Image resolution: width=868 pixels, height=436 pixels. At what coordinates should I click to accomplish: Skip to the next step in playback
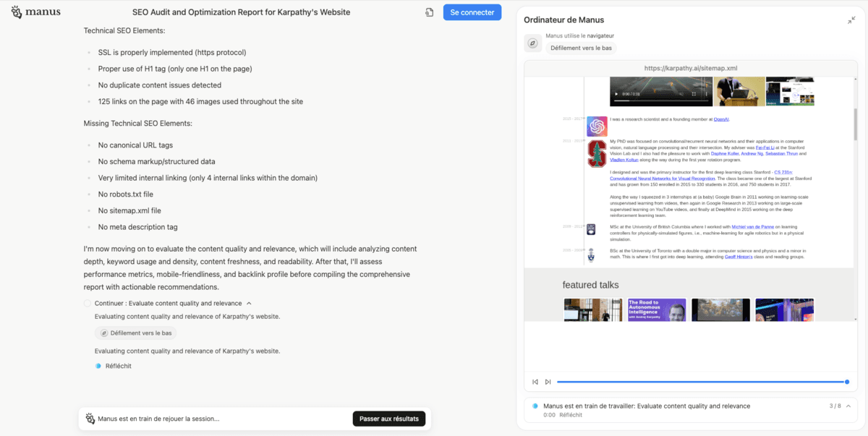coord(548,382)
